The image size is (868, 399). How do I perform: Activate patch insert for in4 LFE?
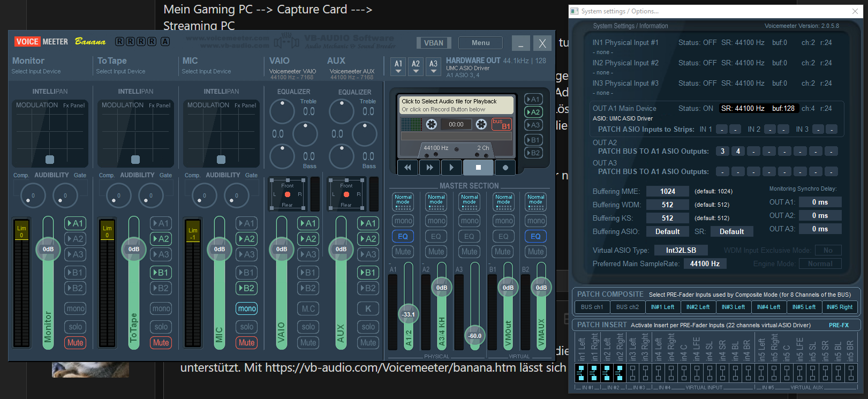pos(697,373)
